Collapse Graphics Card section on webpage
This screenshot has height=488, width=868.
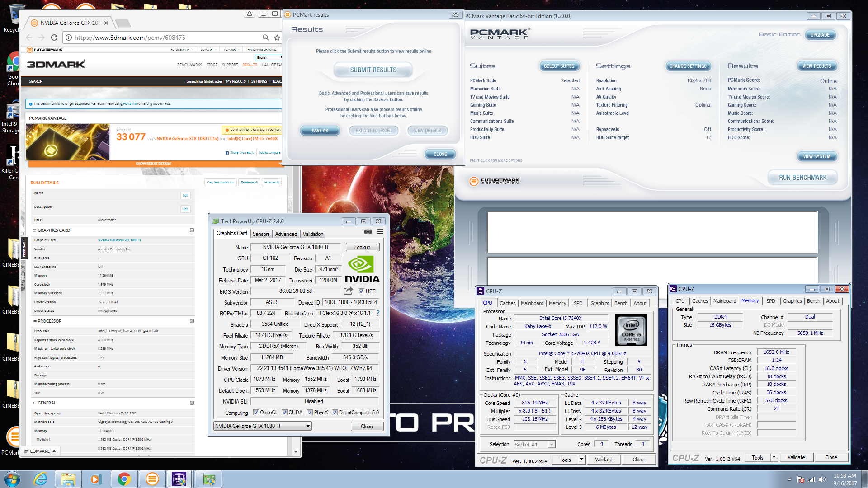pos(192,230)
